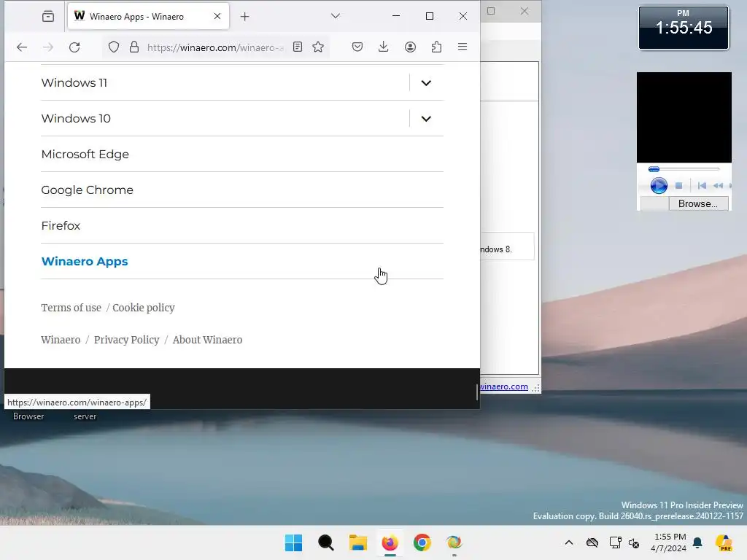747x560 pixels.
Task: Open a new tab with plus
Action: pos(245,17)
